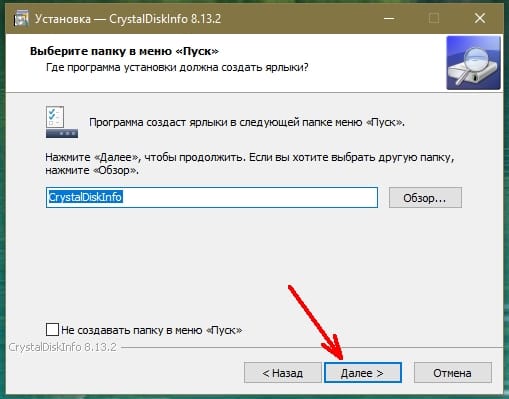Viewport: 509px width, 399px height.
Task: Click the installer icon in the title bar
Action: pyautogui.click(x=21, y=19)
